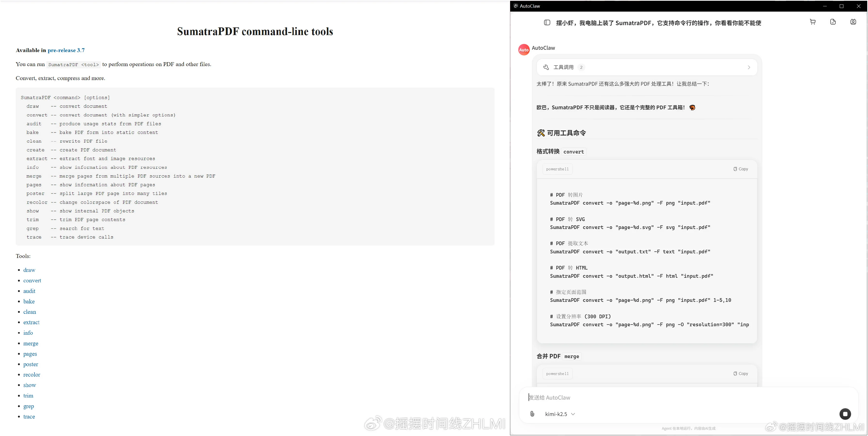Click the 发送给 AutoClaw message input field
The width and height of the screenshot is (868, 436).
coord(687,397)
